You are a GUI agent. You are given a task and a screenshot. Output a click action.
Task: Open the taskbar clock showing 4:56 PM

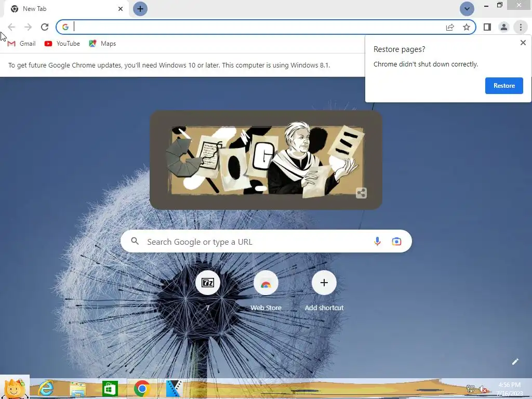pyautogui.click(x=510, y=389)
